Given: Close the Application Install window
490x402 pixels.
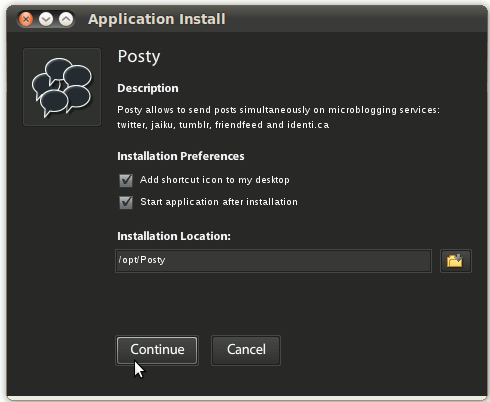Looking at the screenshot, I should [26, 19].
